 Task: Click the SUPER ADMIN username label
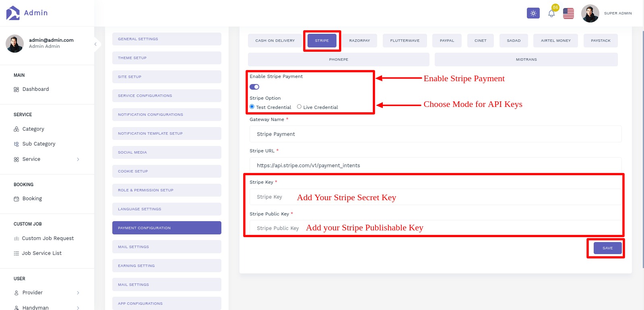618,13
